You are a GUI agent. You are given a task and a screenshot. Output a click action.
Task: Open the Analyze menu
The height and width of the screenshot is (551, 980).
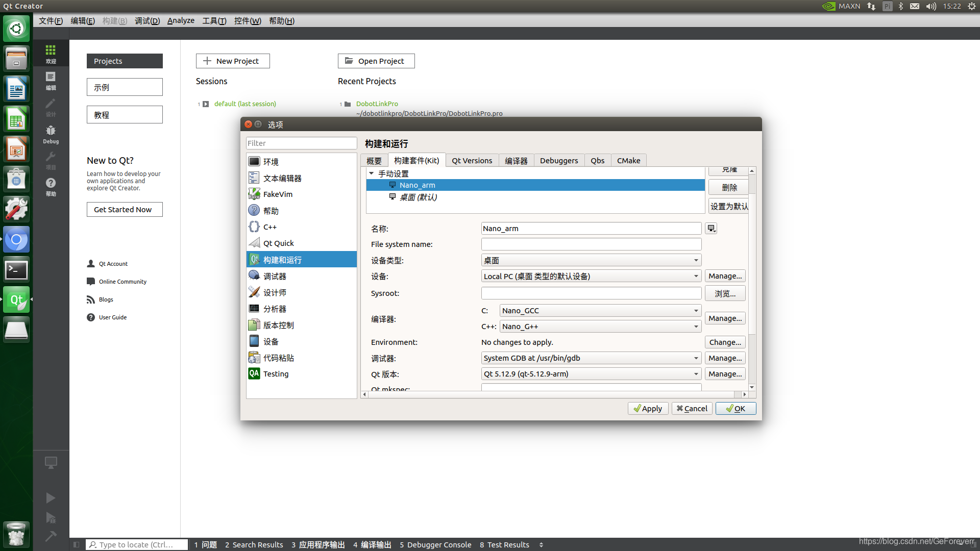(x=181, y=21)
